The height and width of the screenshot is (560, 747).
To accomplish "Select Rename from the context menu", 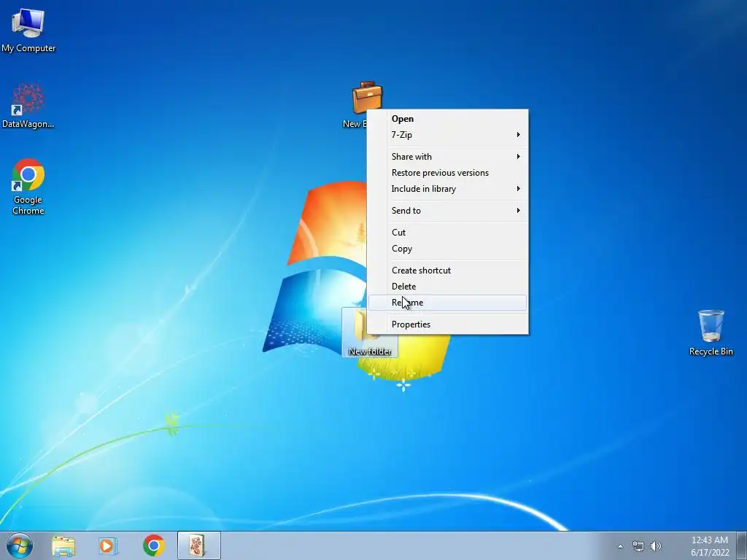I will [x=447, y=303].
